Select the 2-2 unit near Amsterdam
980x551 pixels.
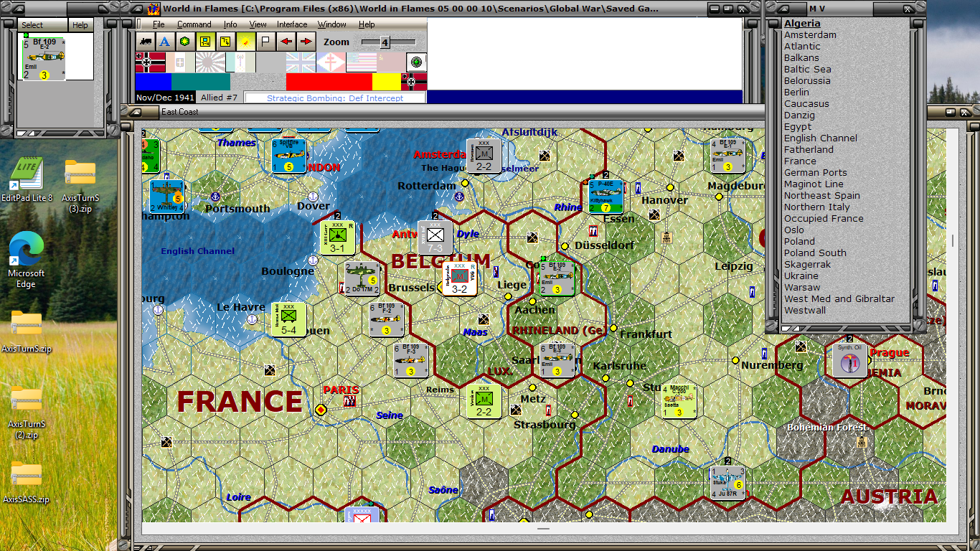point(484,156)
